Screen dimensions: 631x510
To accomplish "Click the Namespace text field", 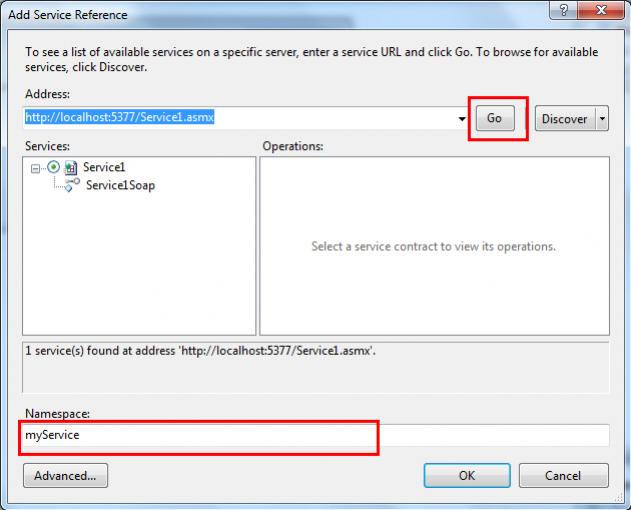I will tap(315, 436).
